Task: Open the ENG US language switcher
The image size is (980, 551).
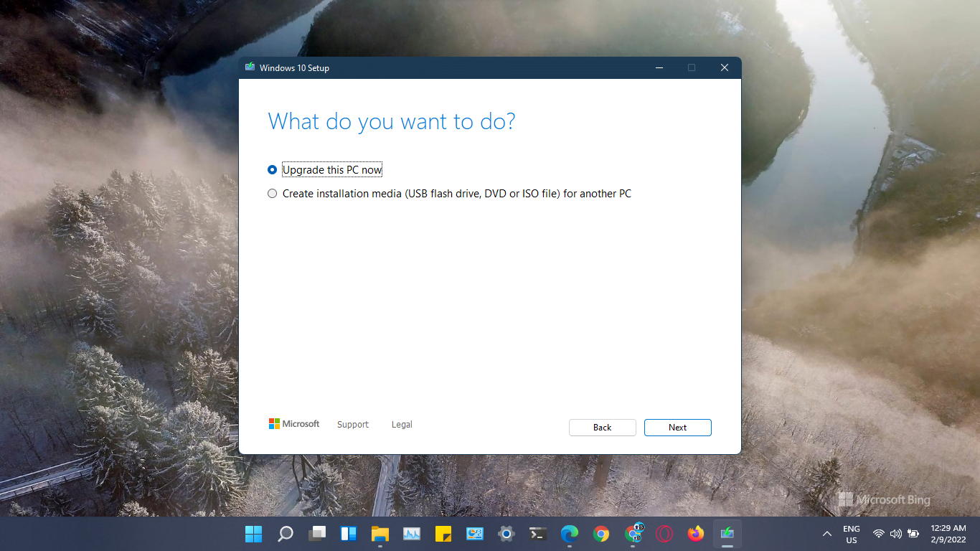Action: click(x=851, y=534)
